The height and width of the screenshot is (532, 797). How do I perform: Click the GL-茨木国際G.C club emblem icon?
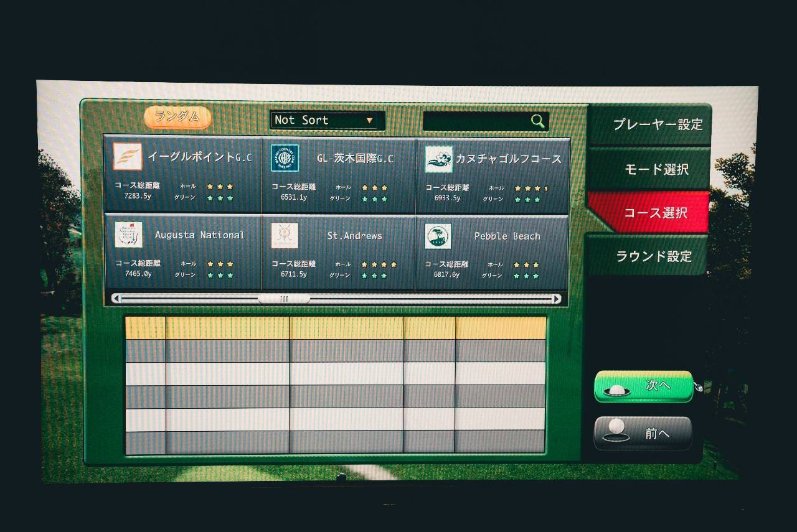click(x=285, y=158)
